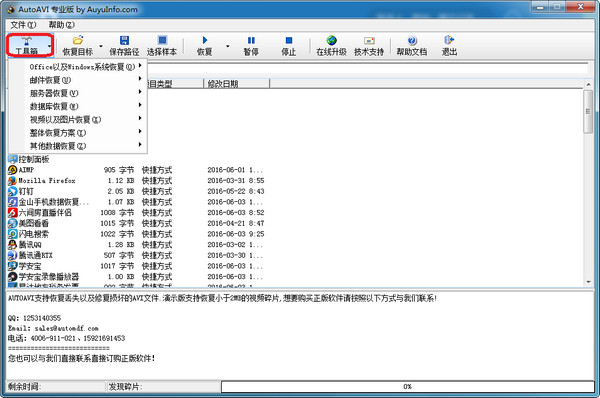The image size is (600, 398).
Task: Select the 美图看看 row
Action: tap(136, 223)
